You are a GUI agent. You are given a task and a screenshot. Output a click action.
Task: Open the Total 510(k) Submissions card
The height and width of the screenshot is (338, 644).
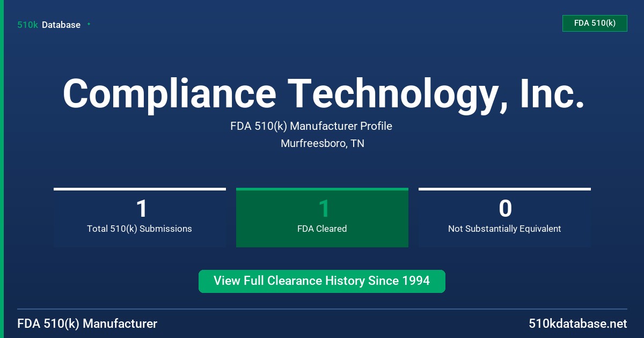coord(140,217)
